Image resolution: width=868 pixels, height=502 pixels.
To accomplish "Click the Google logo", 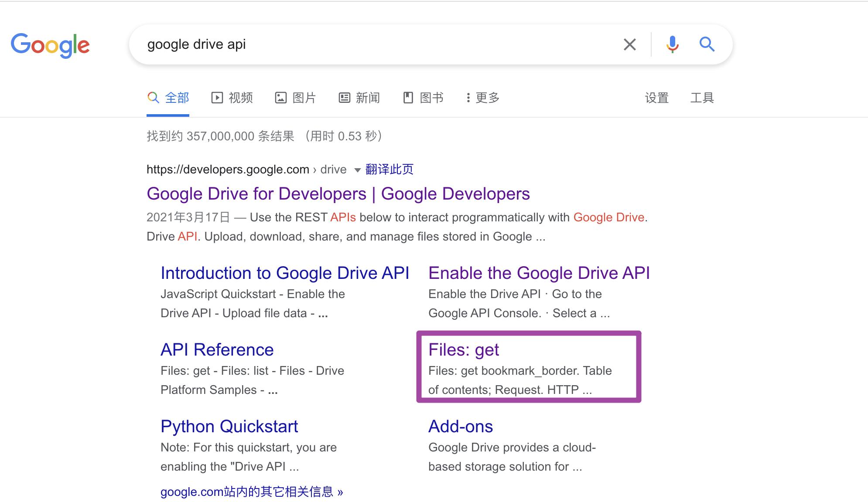I will coord(51,44).
